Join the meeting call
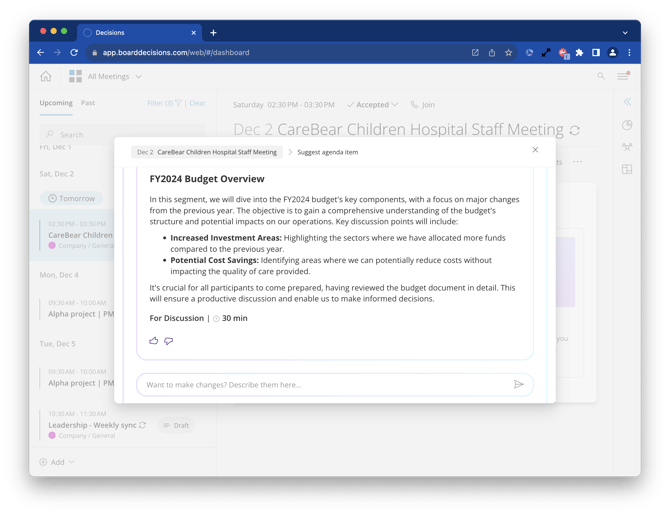670x515 pixels. 423,105
